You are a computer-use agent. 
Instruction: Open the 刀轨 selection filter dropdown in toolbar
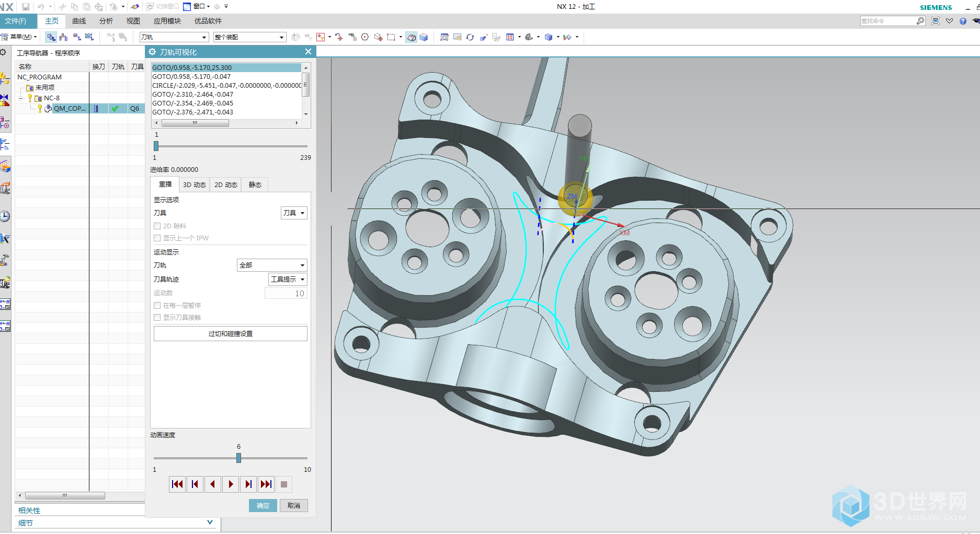174,37
